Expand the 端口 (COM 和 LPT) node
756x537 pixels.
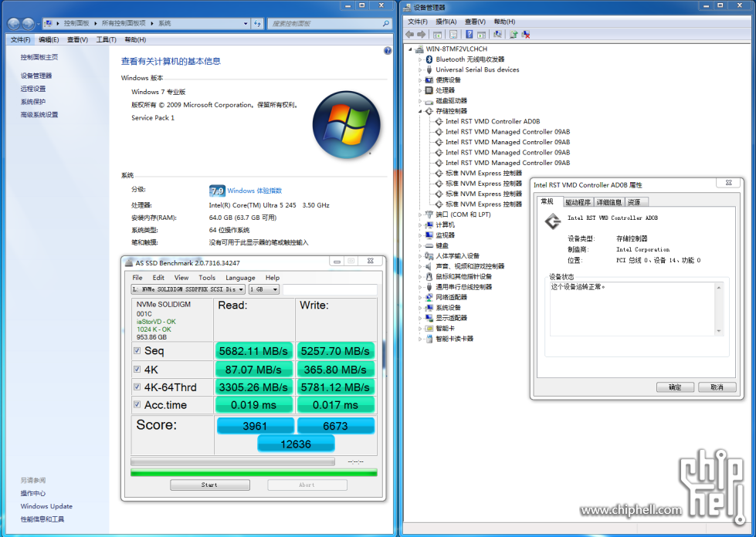pos(420,214)
